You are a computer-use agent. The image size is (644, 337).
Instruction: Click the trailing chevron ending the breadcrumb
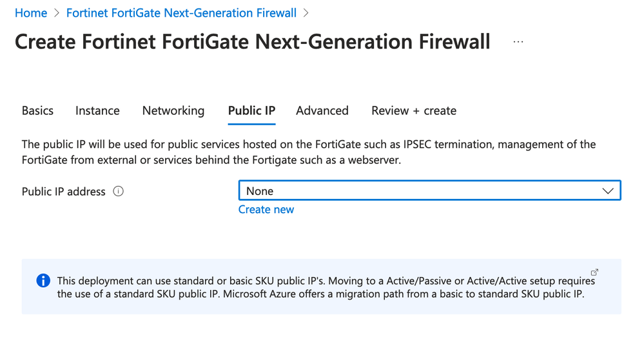point(306,13)
